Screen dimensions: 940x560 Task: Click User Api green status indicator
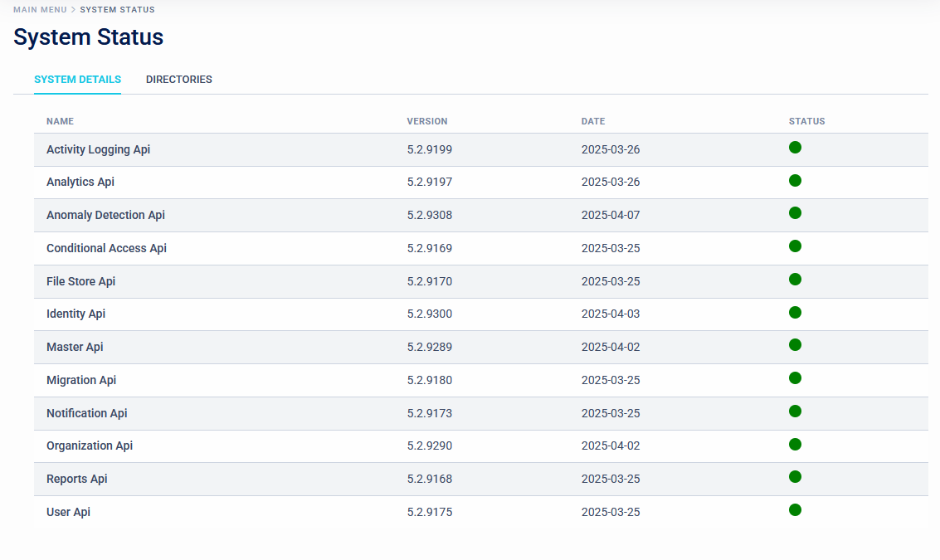point(795,510)
